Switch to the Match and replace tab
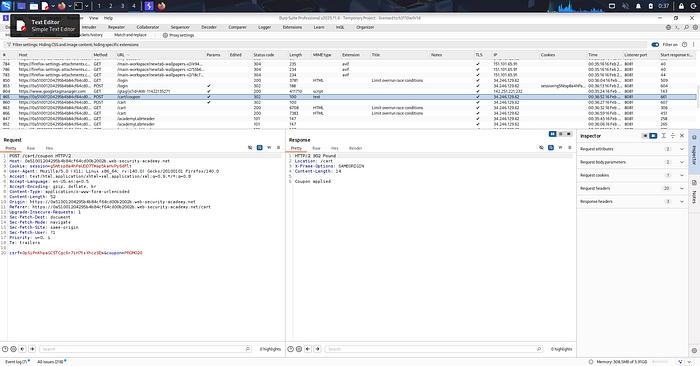This screenshot has width=700, height=366. [x=130, y=35]
